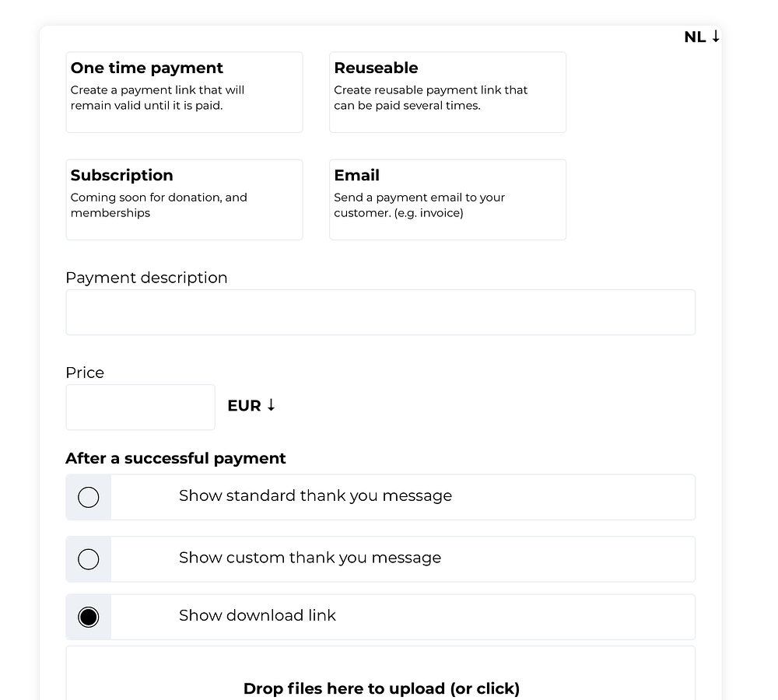The width and height of the screenshot is (778, 700).
Task: Toggle the Show download link radio button
Action: (89, 617)
